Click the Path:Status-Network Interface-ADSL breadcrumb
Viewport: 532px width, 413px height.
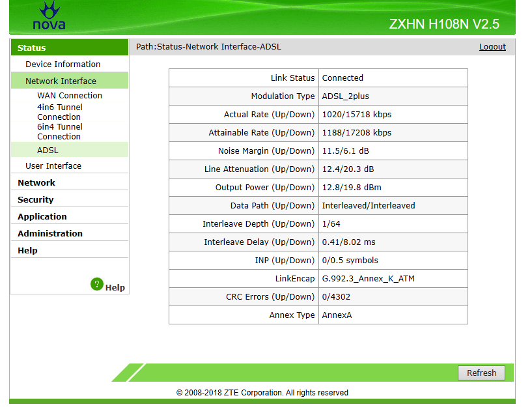pyautogui.click(x=208, y=47)
